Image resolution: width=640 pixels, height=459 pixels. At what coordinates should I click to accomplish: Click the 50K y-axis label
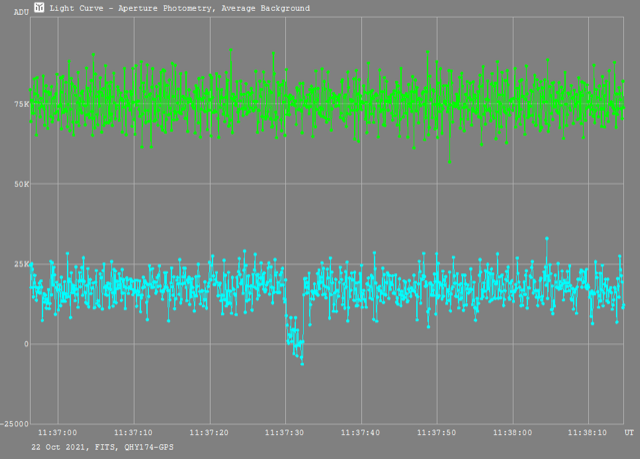tap(22, 184)
